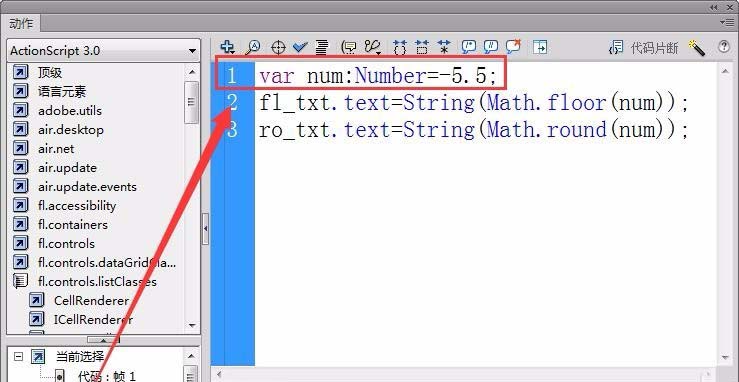Show the code hint bubble icon
Viewport: 739px width, 382px height.
(349, 47)
